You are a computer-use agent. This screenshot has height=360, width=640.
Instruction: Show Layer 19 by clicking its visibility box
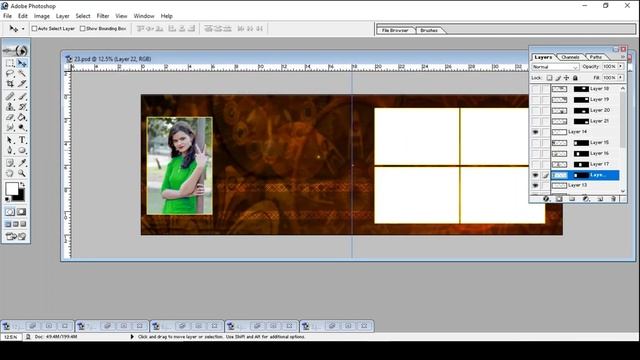click(535, 100)
